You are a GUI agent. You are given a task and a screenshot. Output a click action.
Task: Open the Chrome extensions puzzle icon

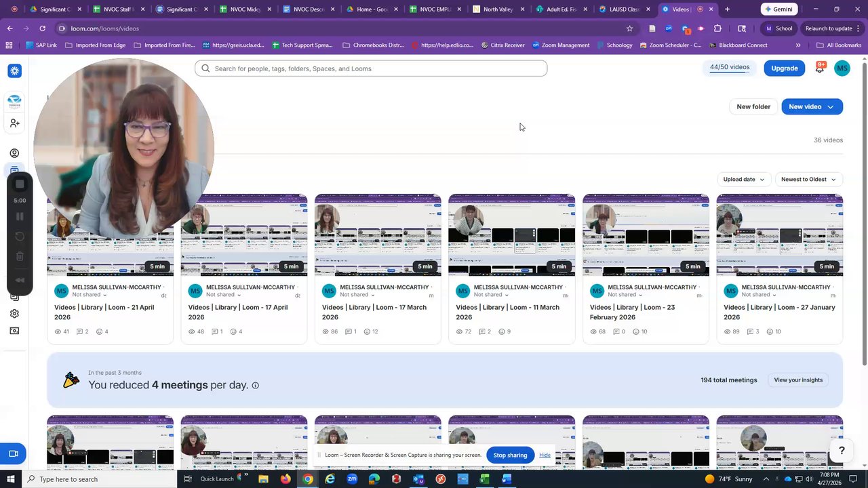tap(717, 28)
